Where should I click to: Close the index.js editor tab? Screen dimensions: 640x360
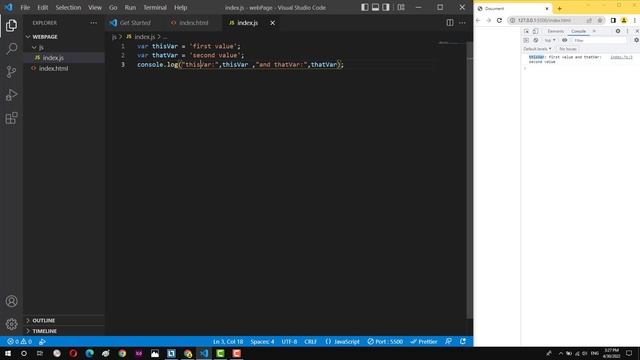tap(272, 23)
